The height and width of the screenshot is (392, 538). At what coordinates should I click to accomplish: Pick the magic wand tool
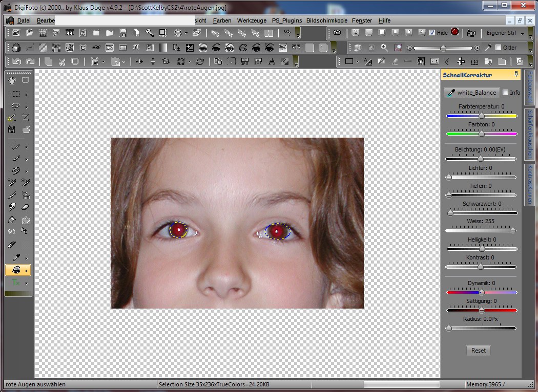pyautogui.click(x=12, y=117)
